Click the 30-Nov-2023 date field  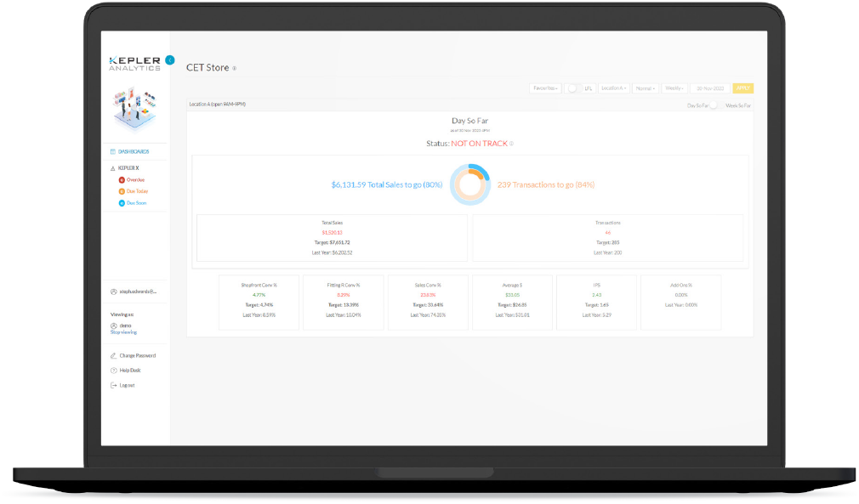(711, 88)
